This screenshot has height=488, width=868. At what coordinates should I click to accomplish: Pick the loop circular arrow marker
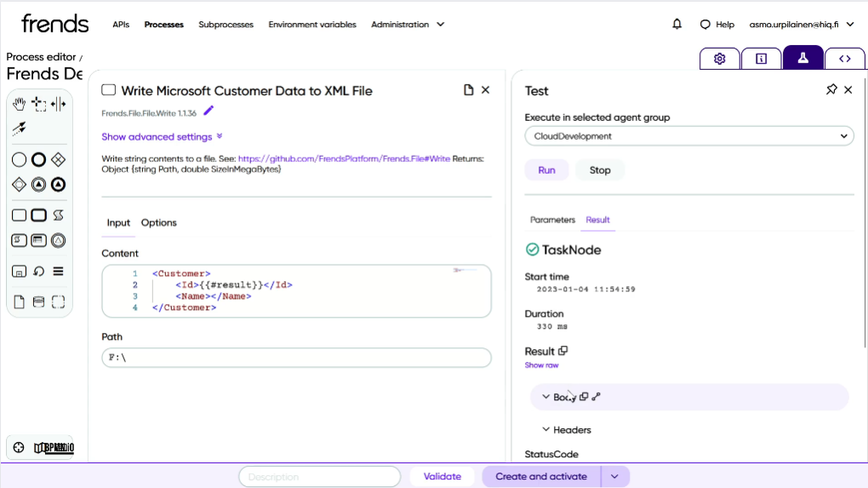click(39, 272)
